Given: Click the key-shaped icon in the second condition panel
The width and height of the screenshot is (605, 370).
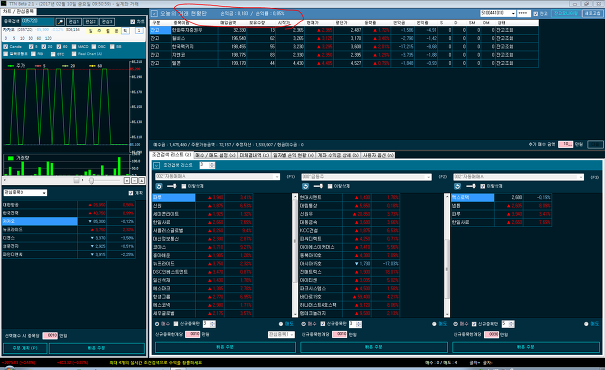Looking at the screenshot, I should [318, 186].
